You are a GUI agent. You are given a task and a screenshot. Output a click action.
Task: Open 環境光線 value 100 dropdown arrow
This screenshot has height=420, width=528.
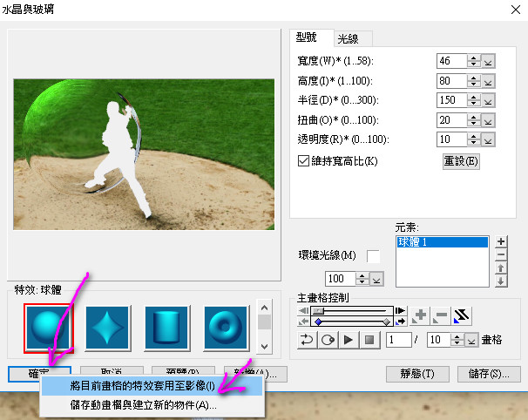pyautogui.click(x=376, y=279)
